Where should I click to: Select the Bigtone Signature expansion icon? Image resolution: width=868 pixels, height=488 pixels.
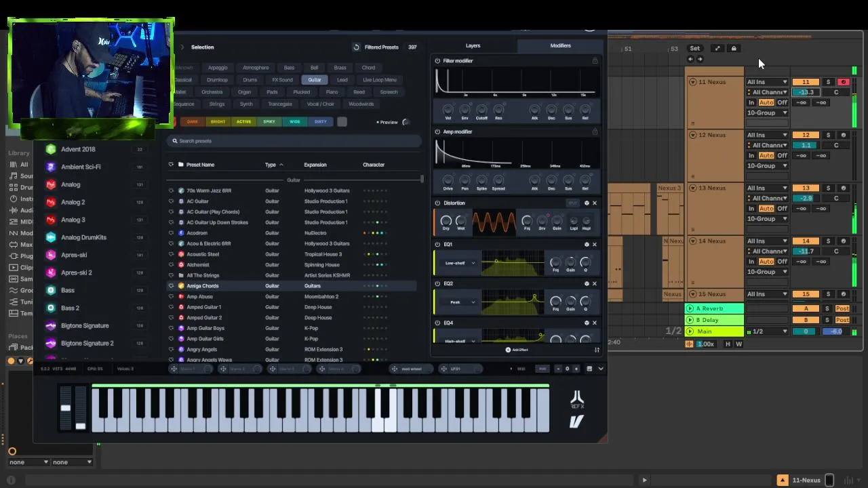(x=51, y=325)
